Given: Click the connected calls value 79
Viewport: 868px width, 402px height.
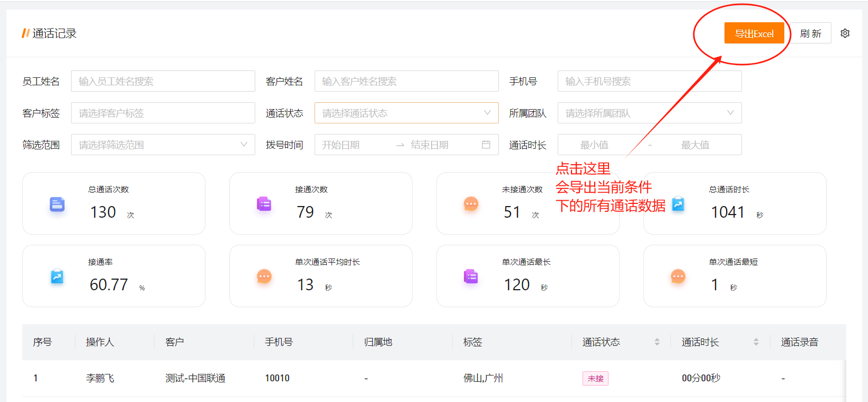Looking at the screenshot, I should (306, 212).
